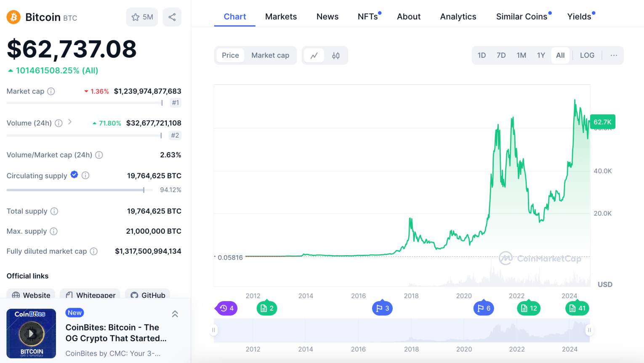The height and width of the screenshot is (363, 644).
Task: Open the News tab
Action: (327, 17)
